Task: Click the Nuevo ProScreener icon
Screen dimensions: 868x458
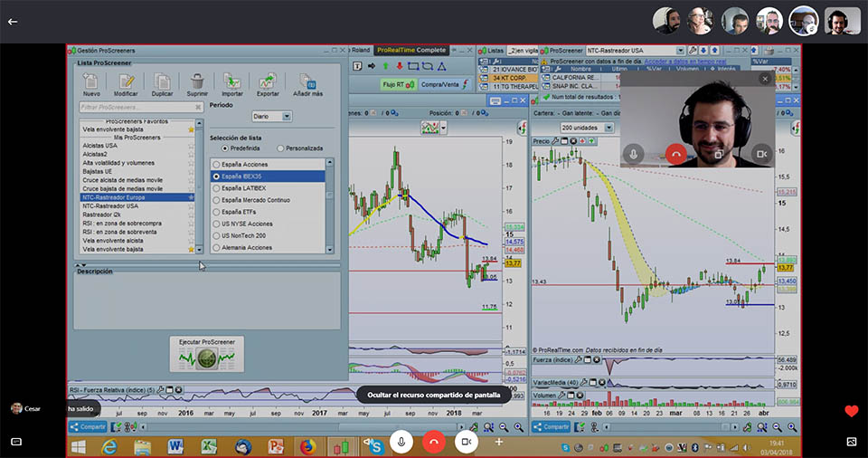Action: coord(91,82)
